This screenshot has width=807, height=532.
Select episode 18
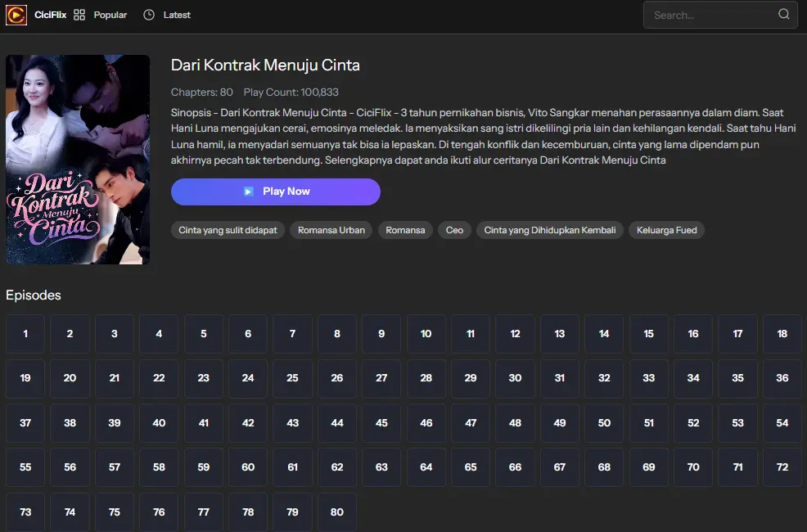tap(782, 334)
